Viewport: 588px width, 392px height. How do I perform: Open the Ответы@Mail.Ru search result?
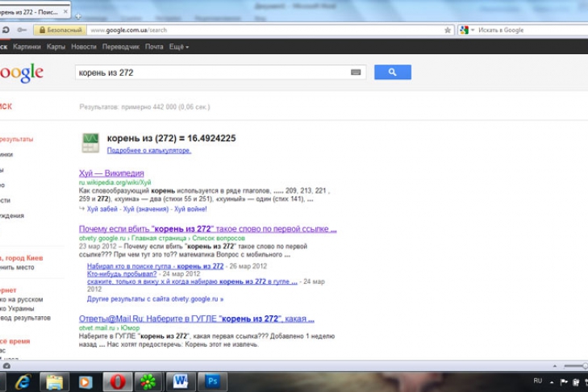(x=196, y=319)
